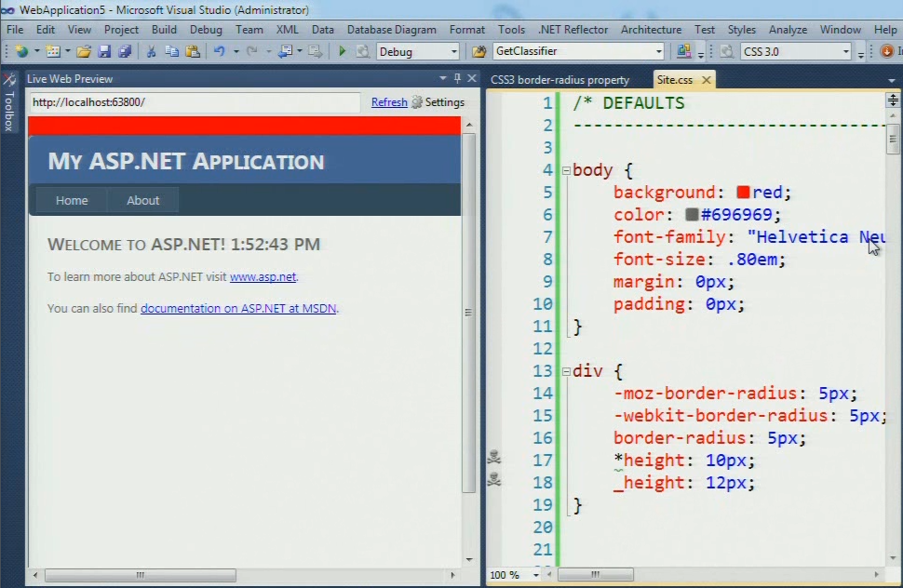Click the code editor vertical scrollbar thumb
Image resolution: width=903 pixels, height=588 pixels.
893,140
